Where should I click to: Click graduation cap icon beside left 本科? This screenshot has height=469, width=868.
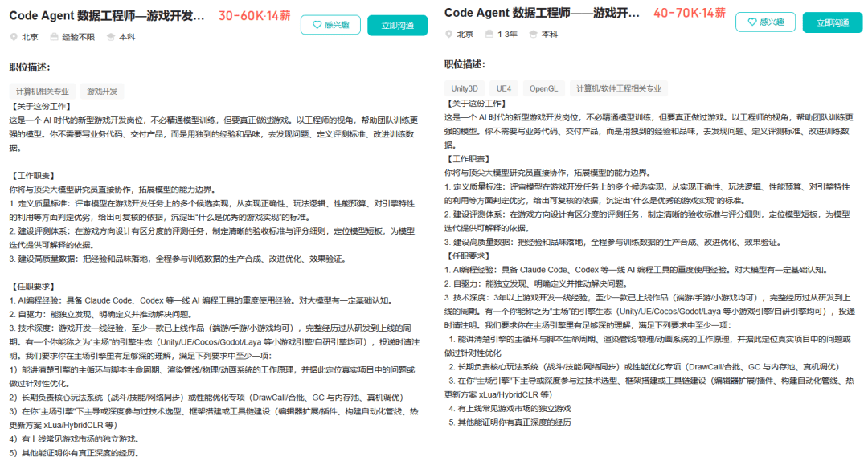111,37
